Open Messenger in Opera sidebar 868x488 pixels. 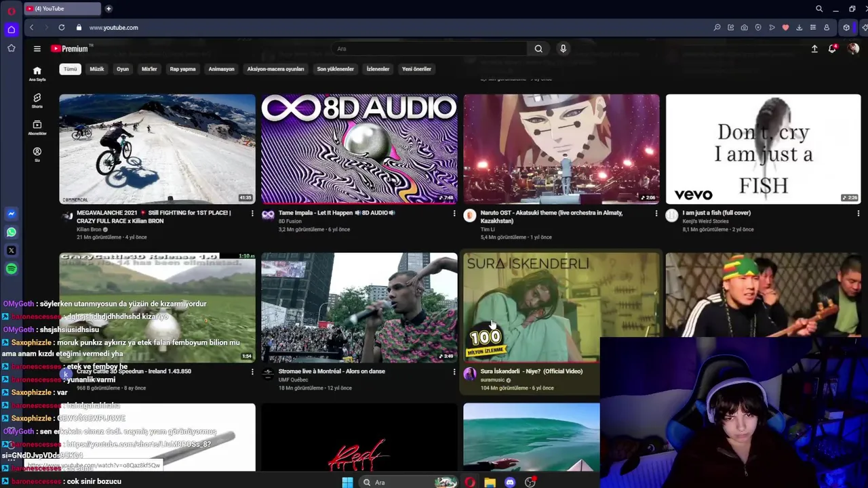click(x=12, y=214)
